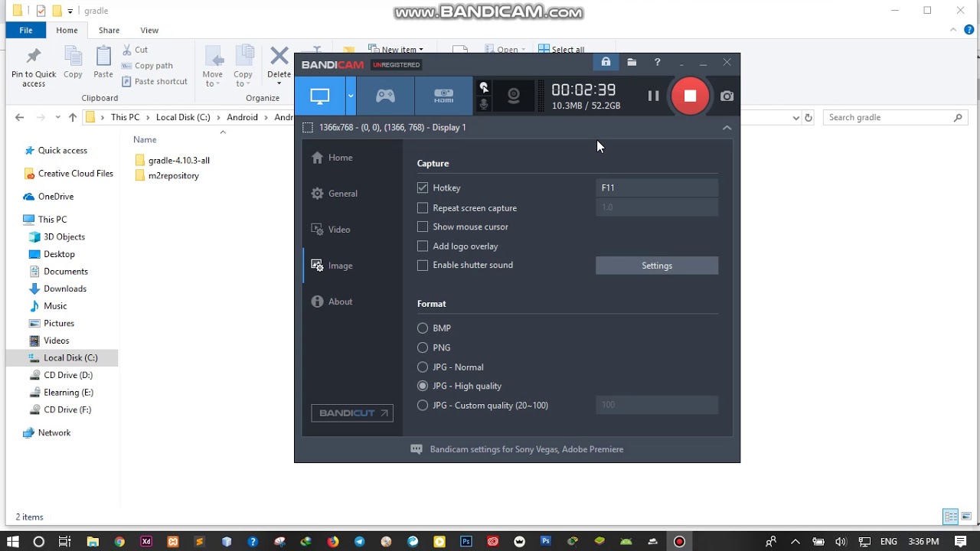Select PNG image format
The height and width of the screenshot is (551, 980).
(423, 347)
